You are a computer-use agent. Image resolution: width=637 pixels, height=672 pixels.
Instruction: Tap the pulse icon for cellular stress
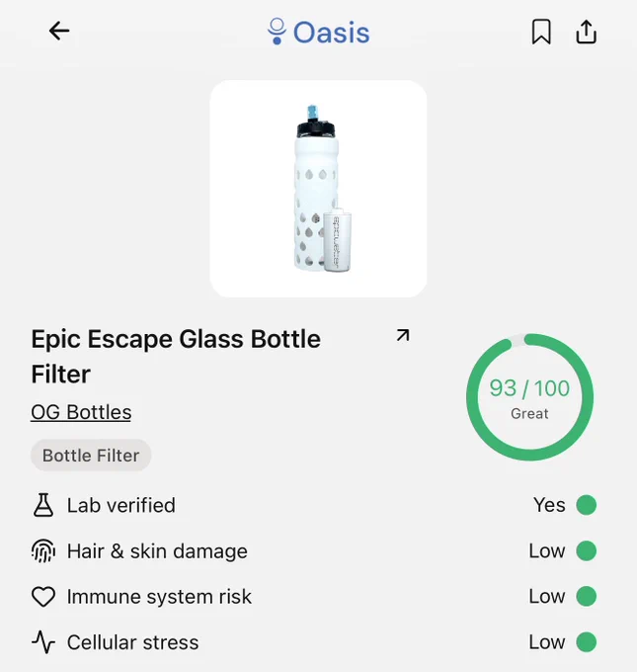click(x=43, y=642)
